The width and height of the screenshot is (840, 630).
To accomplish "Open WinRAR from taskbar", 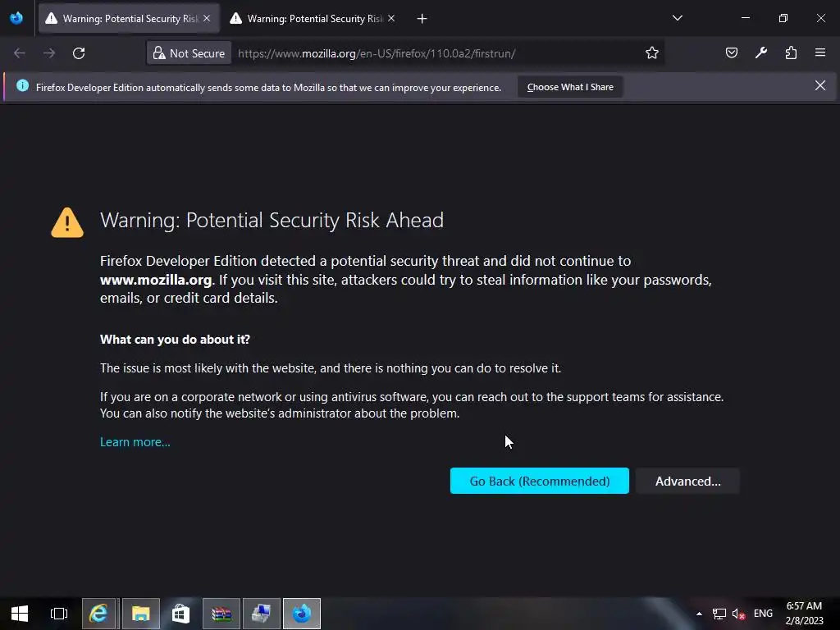I will pyautogui.click(x=221, y=614).
